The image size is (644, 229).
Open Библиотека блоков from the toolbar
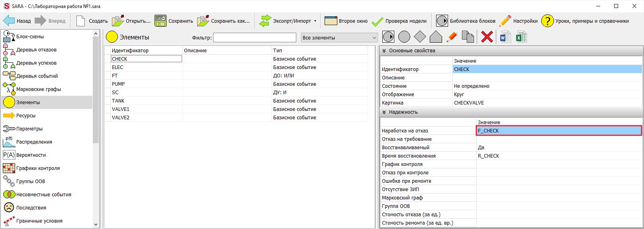(466, 21)
